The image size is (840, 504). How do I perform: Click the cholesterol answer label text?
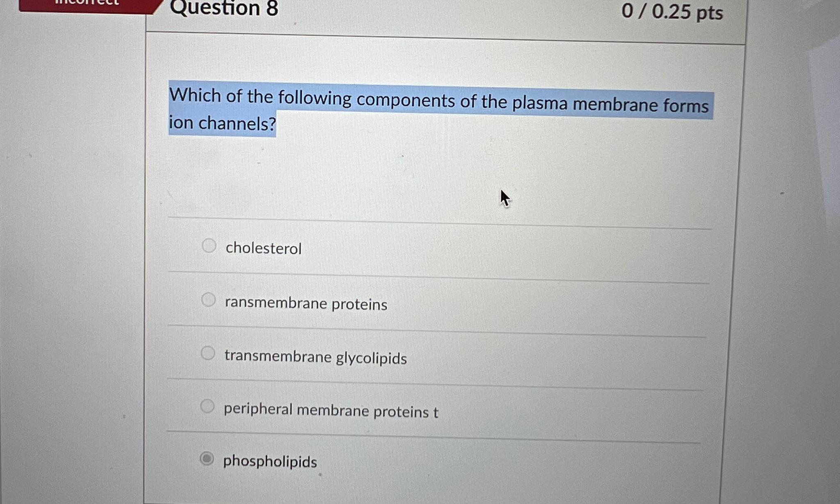pyautogui.click(x=263, y=248)
